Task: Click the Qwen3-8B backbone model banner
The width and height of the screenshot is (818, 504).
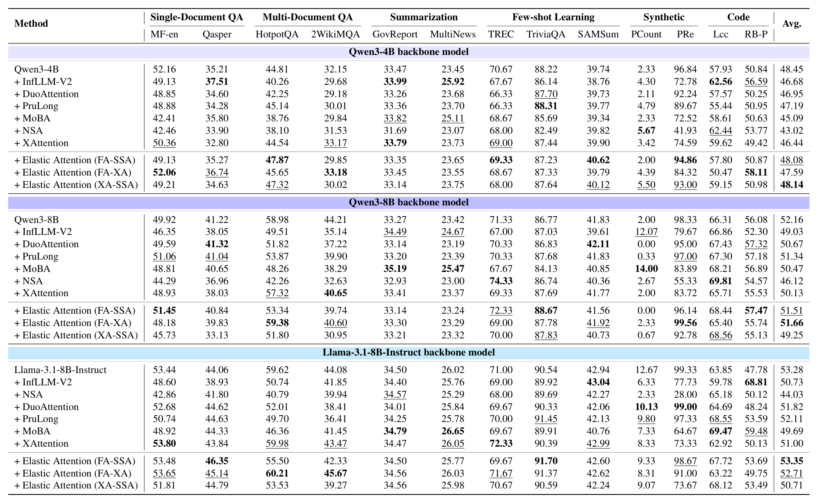Action: tap(409, 202)
